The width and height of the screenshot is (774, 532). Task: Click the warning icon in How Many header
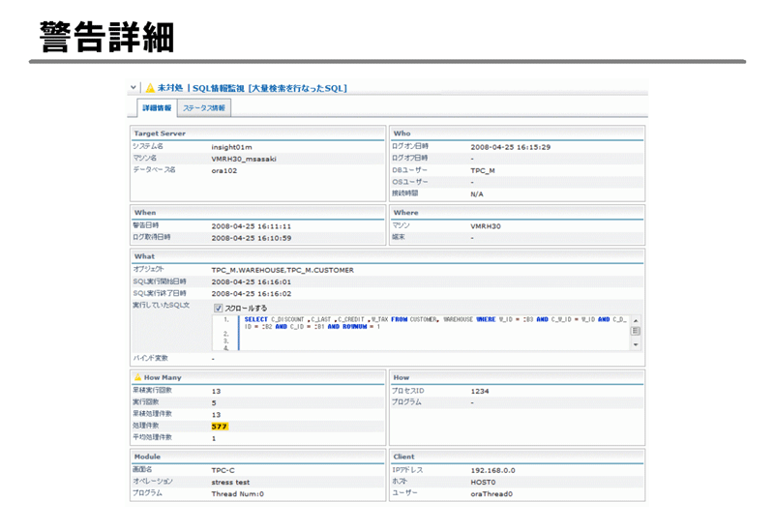pyautogui.click(x=137, y=377)
